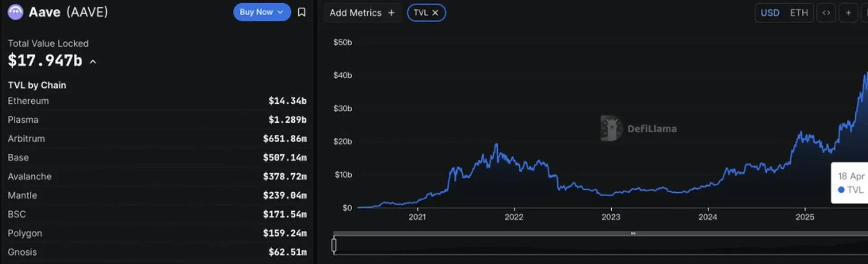Click the Aave purple ghost logo
This screenshot has height=264, width=868.
point(15,12)
